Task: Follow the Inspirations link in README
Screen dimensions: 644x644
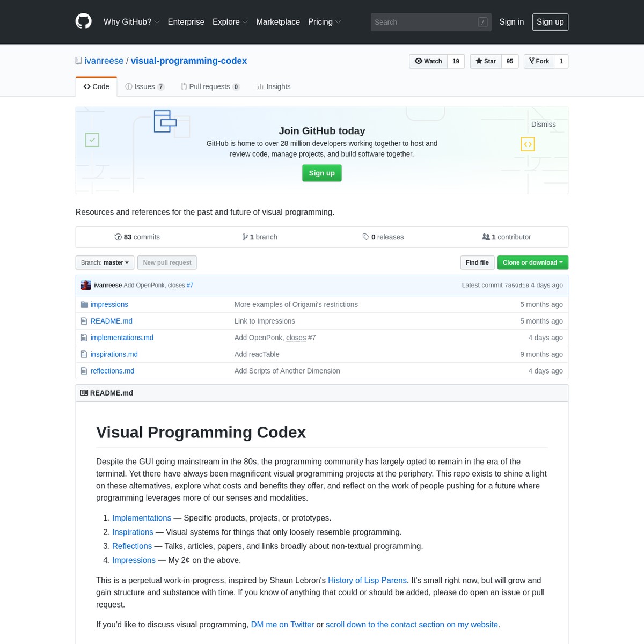Action: tap(133, 532)
